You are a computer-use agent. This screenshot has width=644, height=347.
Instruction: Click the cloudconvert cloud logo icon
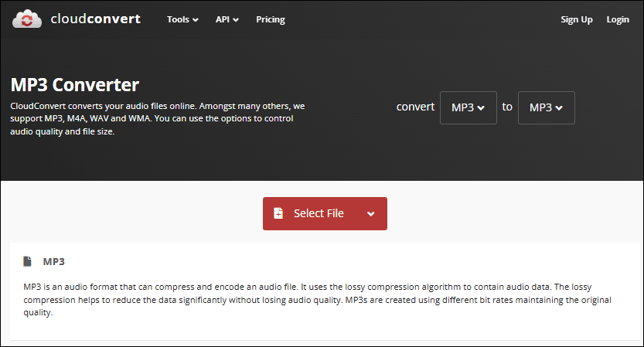(x=27, y=19)
